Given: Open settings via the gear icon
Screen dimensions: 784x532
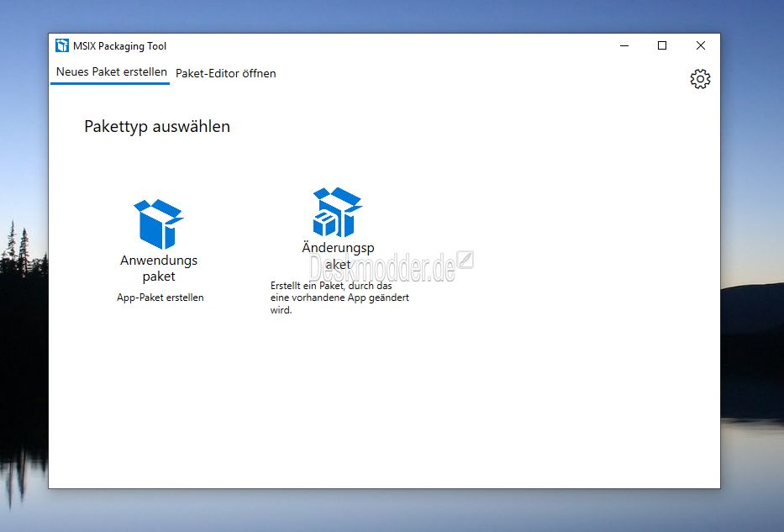Looking at the screenshot, I should (700, 79).
